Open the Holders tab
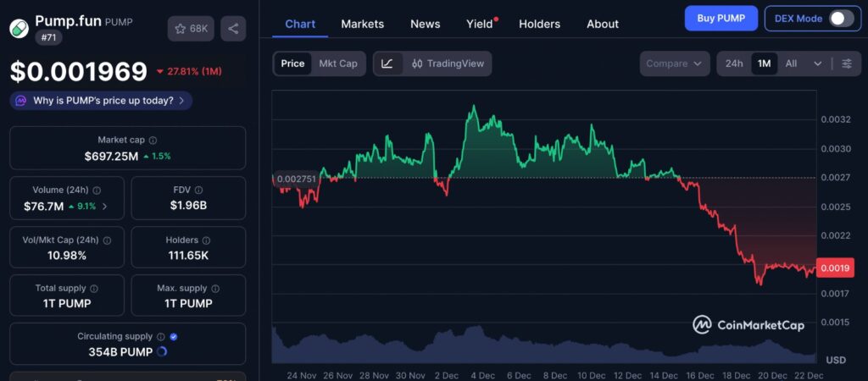The image size is (868, 381). tap(540, 24)
